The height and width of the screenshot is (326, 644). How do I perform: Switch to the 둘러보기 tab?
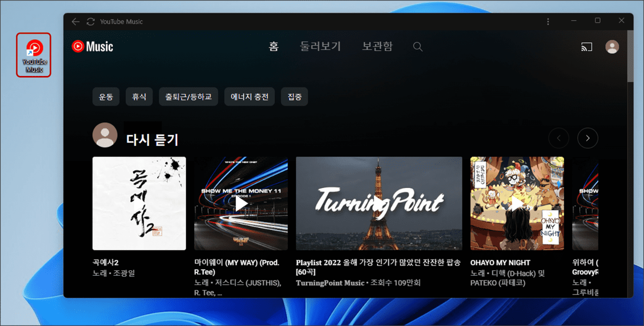tap(320, 47)
